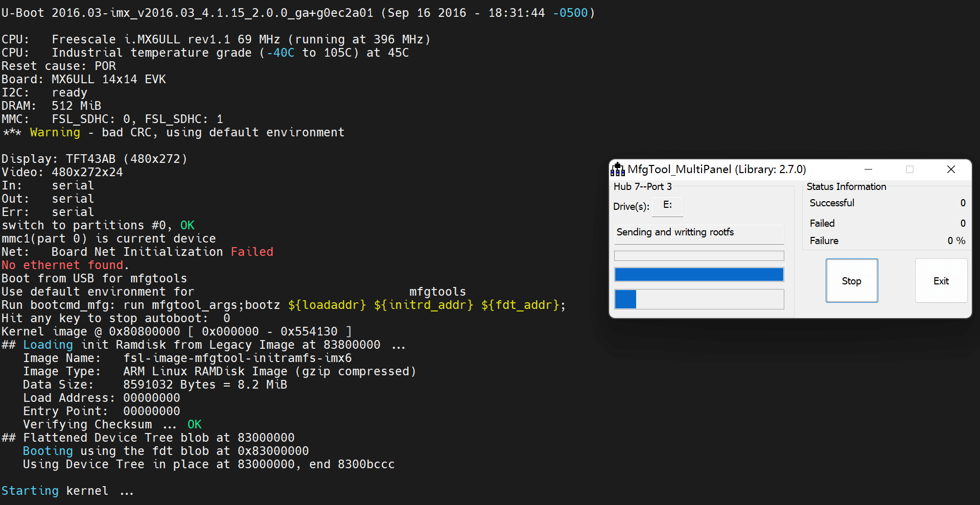Click the MfgTool_MultiPanel title bar text
The height and width of the screenshot is (505, 980).
point(716,170)
